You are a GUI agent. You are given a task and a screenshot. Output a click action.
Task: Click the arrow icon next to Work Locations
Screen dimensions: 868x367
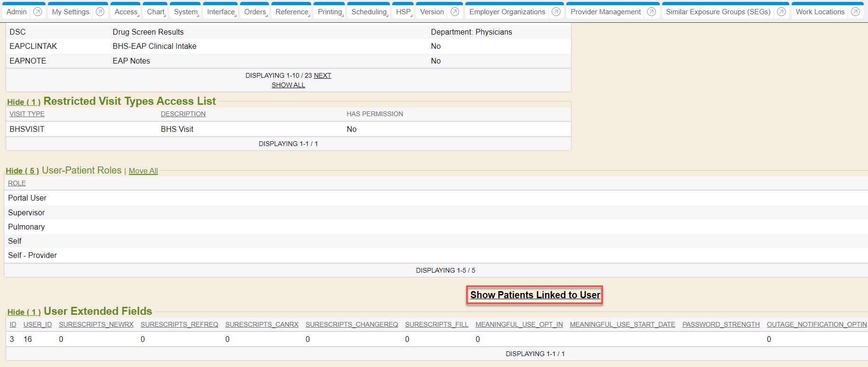[856, 12]
